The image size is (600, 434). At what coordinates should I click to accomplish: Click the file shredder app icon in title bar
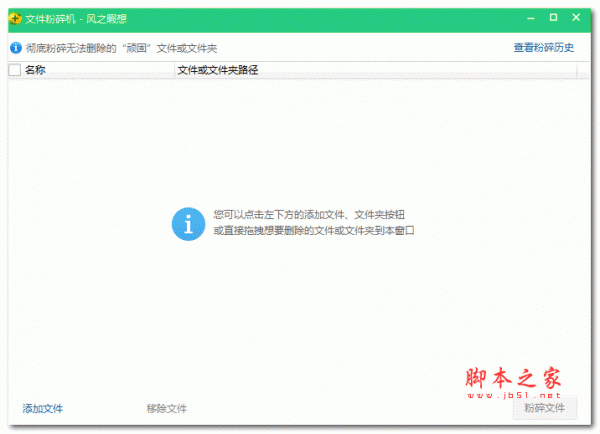[x=15, y=18]
